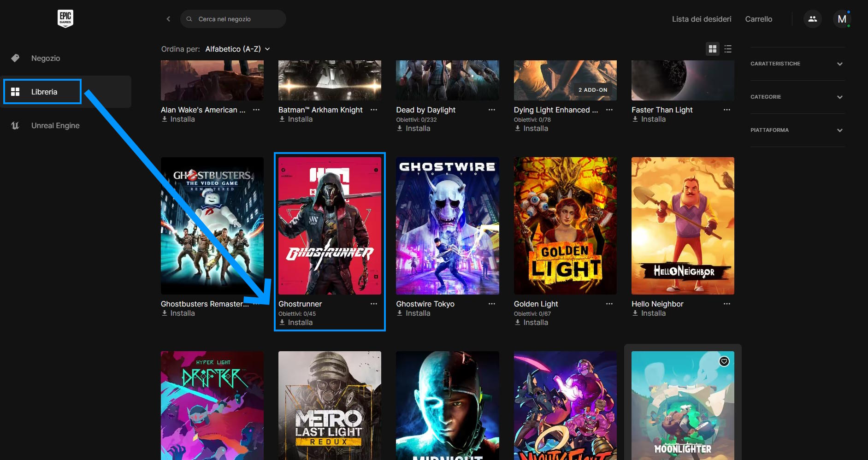Expand the Categorie filter
Image resolution: width=868 pixels, height=460 pixels.
(797, 97)
